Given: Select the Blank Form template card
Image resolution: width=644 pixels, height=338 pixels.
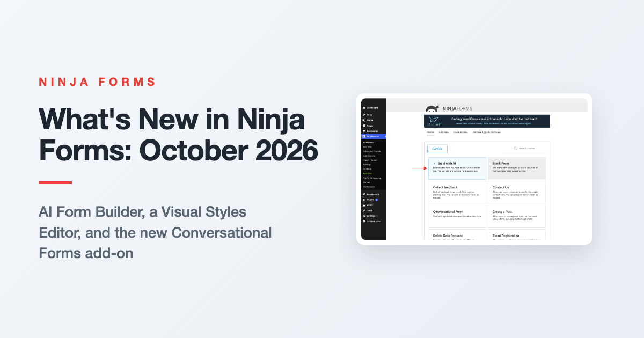Looking at the screenshot, I should pyautogui.click(x=517, y=168).
